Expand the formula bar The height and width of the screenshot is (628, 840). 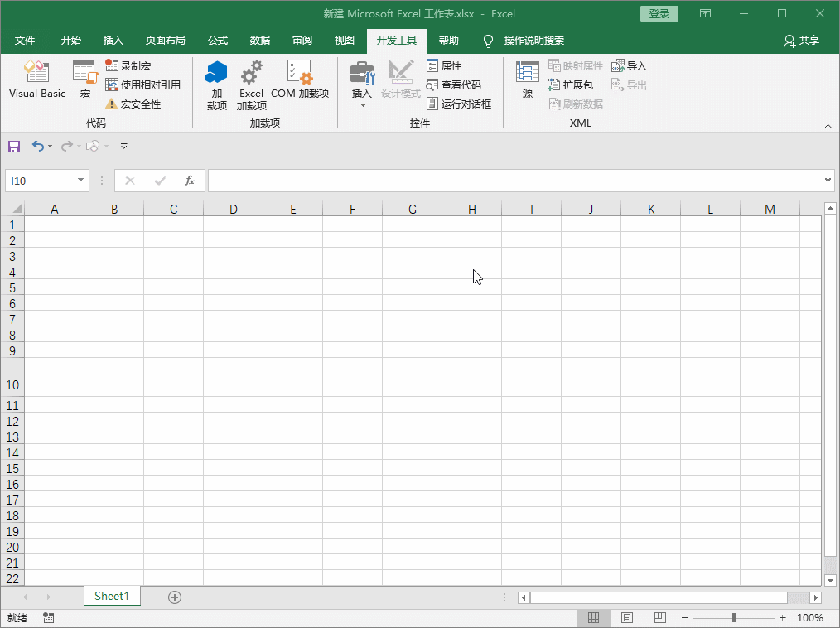click(828, 181)
